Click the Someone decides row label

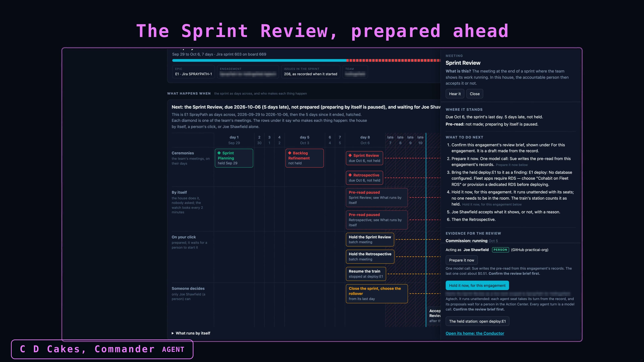pos(188,288)
